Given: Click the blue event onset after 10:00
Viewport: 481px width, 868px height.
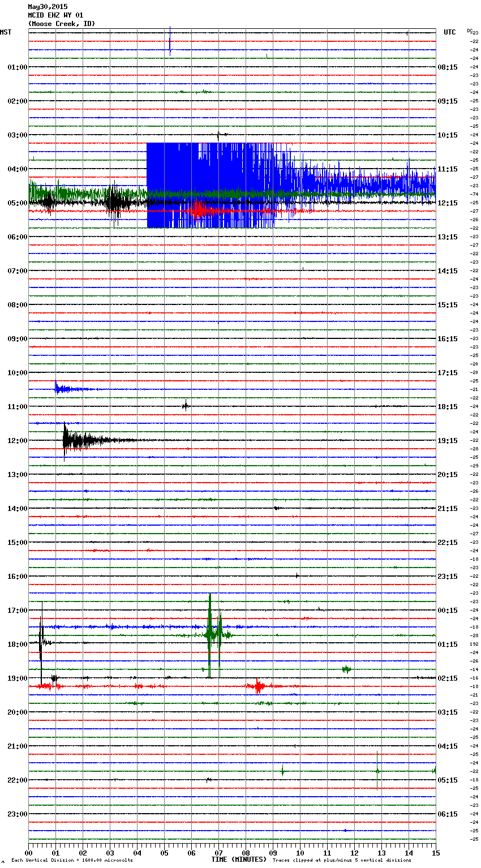Looking at the screenshot, I should (x=57, y=389).
